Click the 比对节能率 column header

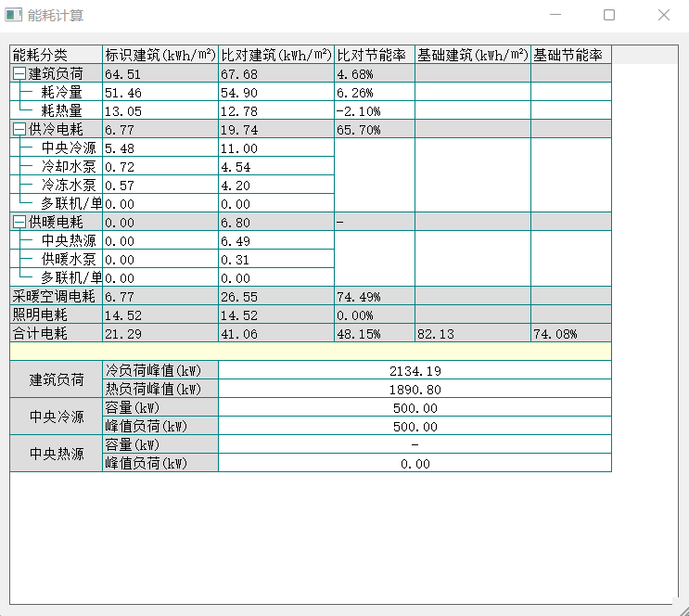click(x=373, y=56)
